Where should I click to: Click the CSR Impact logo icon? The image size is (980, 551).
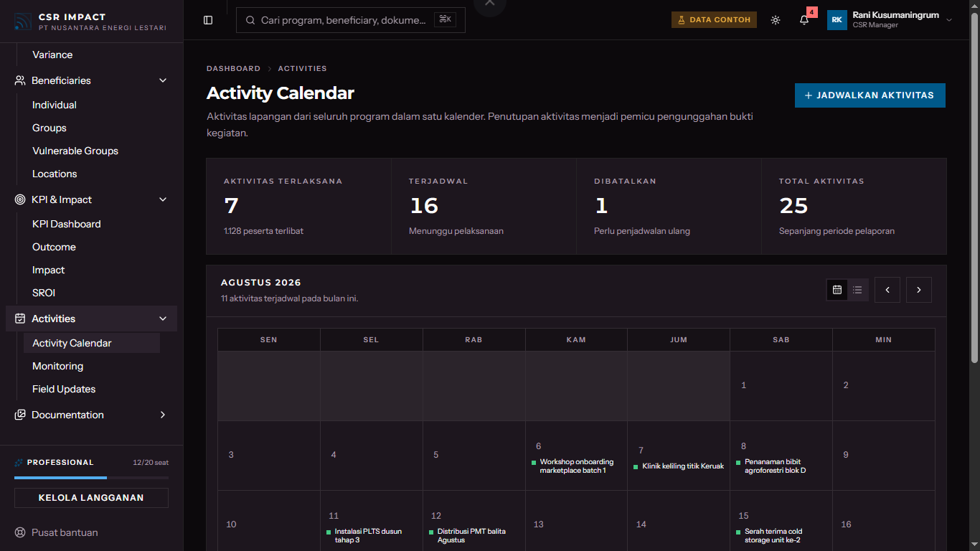click(x=23, y=22)
